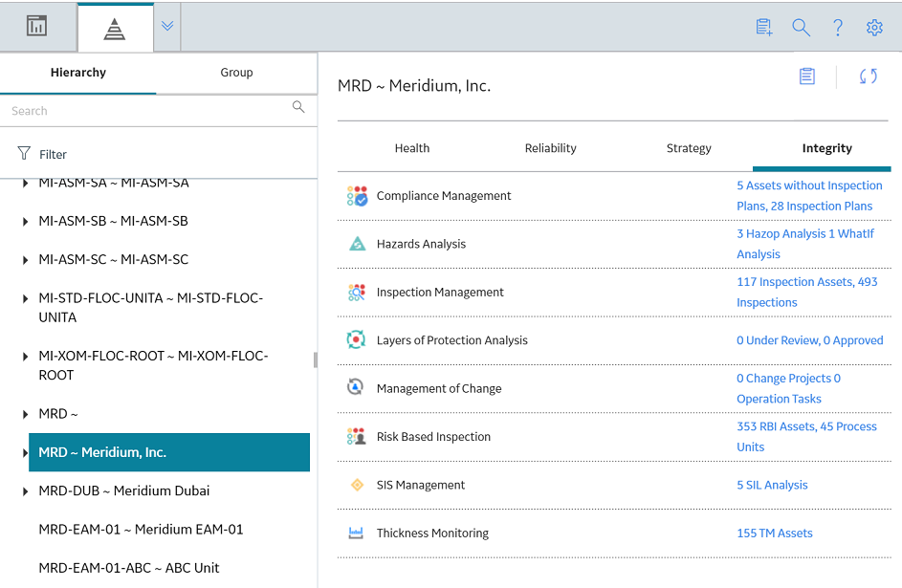Expand the MRD ~ Meridium, Inc. node
Viewport: 902px width, 588px height.
pos(25,453)
